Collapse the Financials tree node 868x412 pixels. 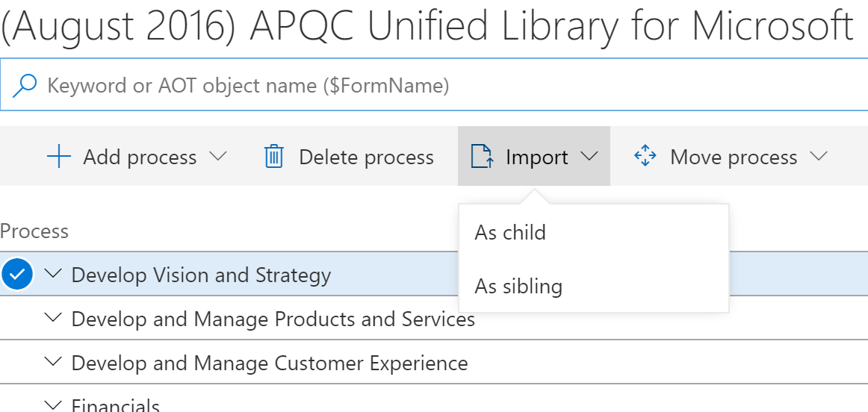[x=52, y=405]
